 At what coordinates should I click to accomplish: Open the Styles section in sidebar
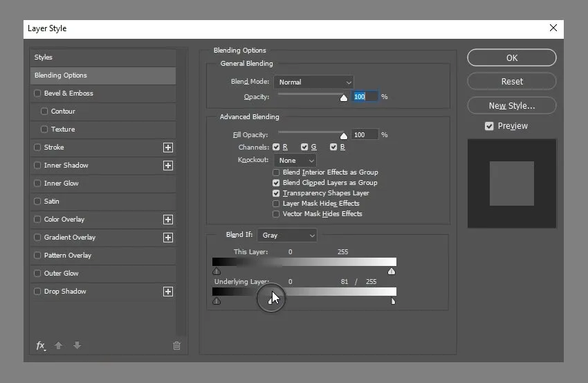[x=102, y=57]
